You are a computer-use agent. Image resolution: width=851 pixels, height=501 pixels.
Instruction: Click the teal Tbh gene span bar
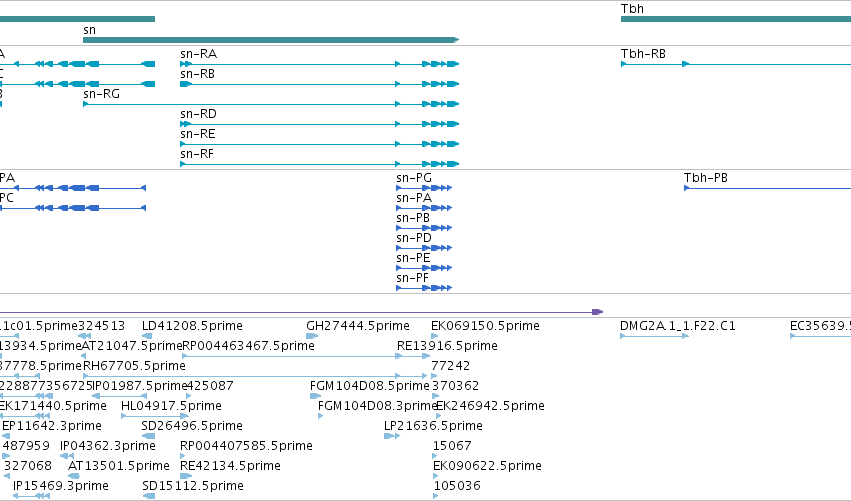coord(736,20)
